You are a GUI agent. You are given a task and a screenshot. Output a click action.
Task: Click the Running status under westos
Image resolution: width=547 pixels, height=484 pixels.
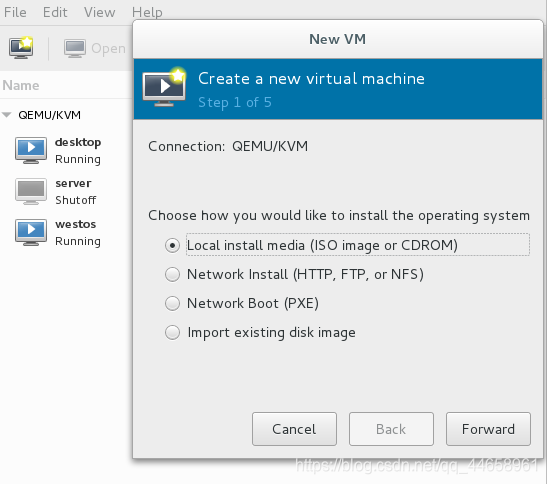[x=78, y=241]
